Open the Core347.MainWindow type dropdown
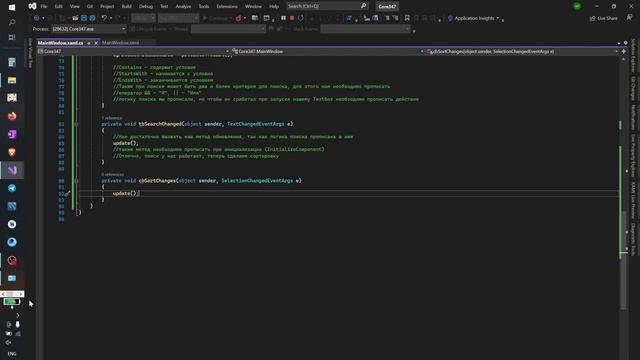This screenshot has width=640, height=360. point(327,51)
